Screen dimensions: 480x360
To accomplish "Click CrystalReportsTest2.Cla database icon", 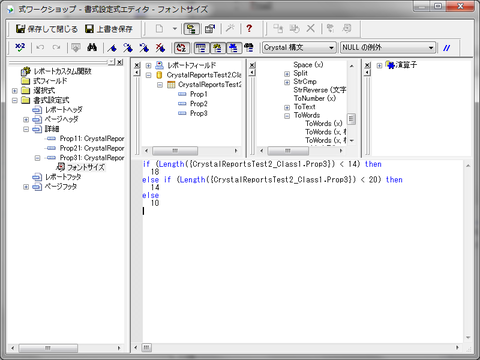I will (x=159, y=75).
